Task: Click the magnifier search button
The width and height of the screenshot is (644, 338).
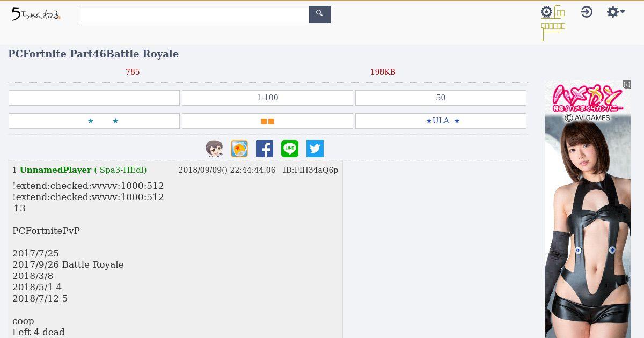Action: pos(320,14)
